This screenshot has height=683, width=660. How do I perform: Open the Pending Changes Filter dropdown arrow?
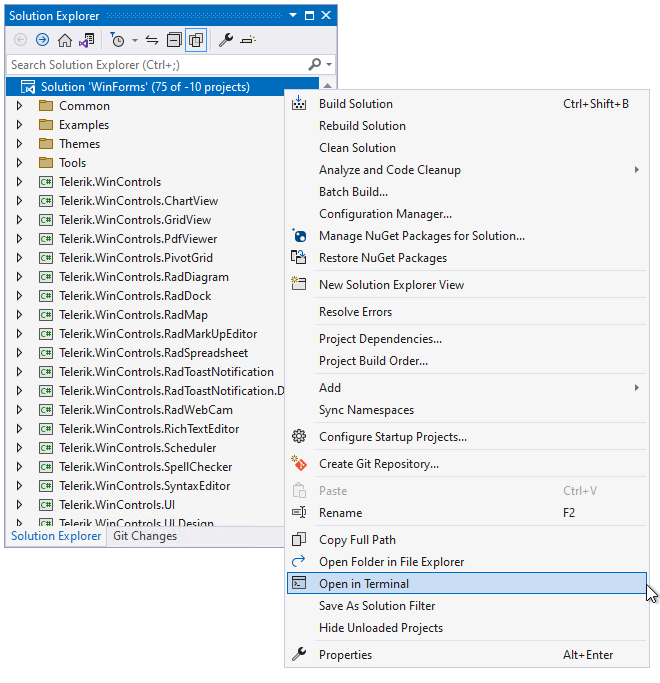pyautogui.click(x=135, y=41)
